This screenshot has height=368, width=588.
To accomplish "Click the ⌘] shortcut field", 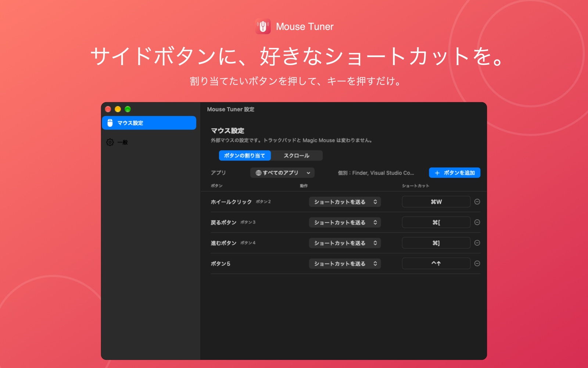I will coord(436,243).
